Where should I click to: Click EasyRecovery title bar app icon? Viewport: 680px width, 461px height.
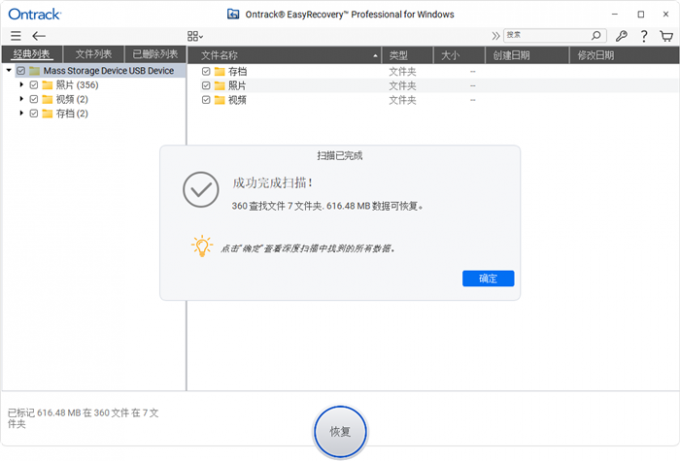233,14
